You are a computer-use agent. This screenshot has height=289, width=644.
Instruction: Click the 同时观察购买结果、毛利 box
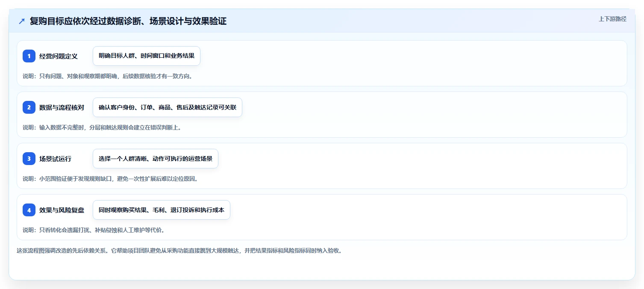pyautogui.click(x=162, y=210)
